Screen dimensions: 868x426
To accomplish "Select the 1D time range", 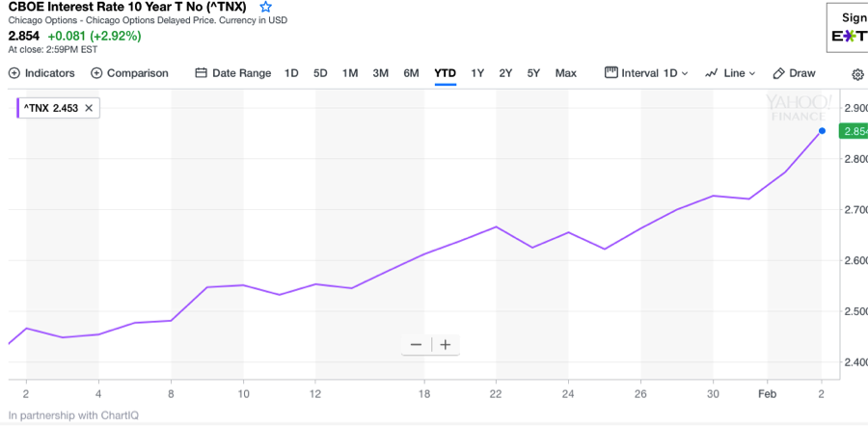I will 291,73.
